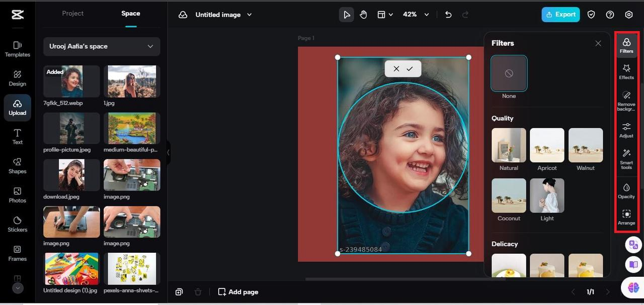Viewport: 644px width, 305px height.
Task: Expand more sidebar items with the down arrow
Action: (18, 288)
